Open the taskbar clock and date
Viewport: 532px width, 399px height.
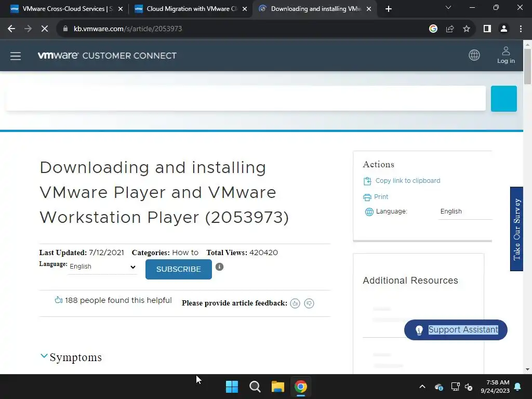pyautogui.click(x=495, y=387)
